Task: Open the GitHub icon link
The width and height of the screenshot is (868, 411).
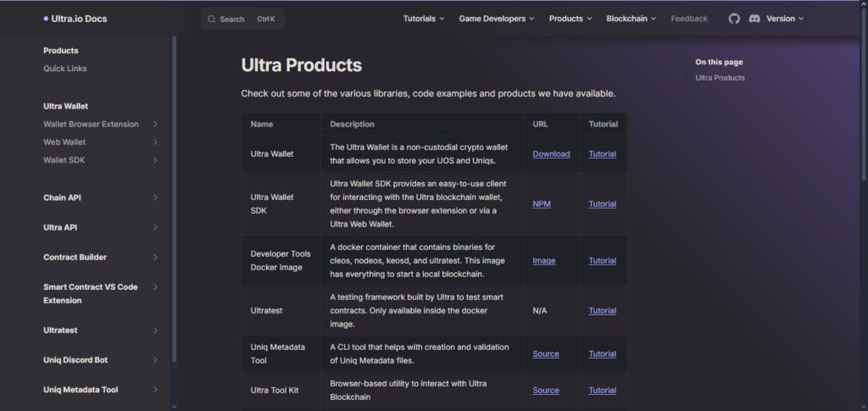Action: click(x=734, y=19)
